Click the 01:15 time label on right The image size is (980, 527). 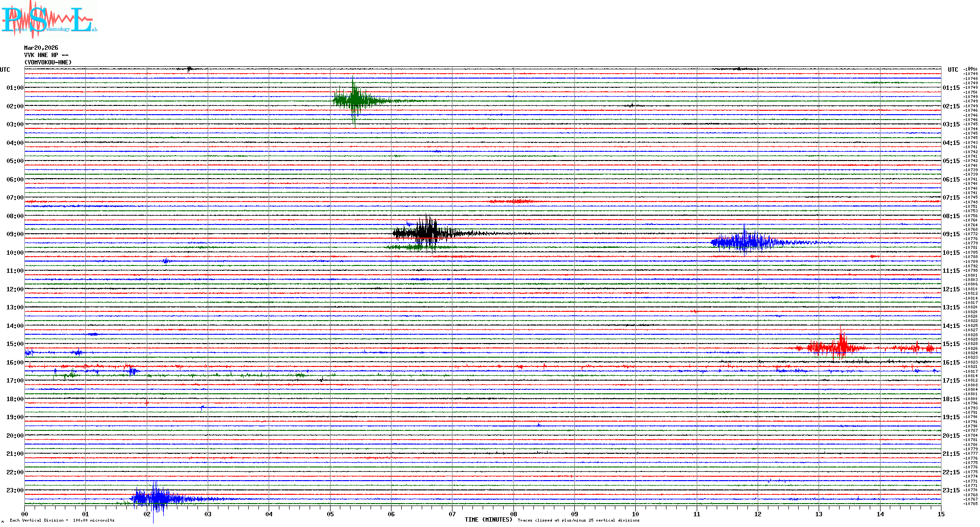[x=951, y=88]
